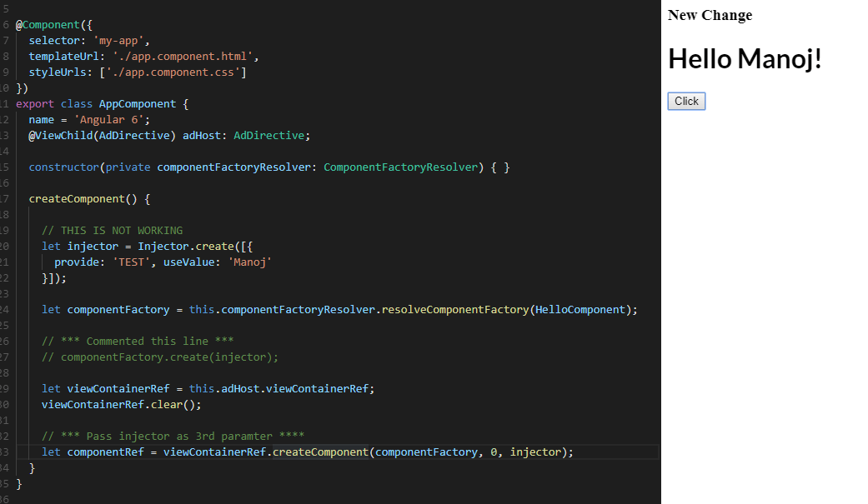The height and width of the screenshot is (504, 868).
Task: Click line number 20 in the gutter
Action: [6, 246]
